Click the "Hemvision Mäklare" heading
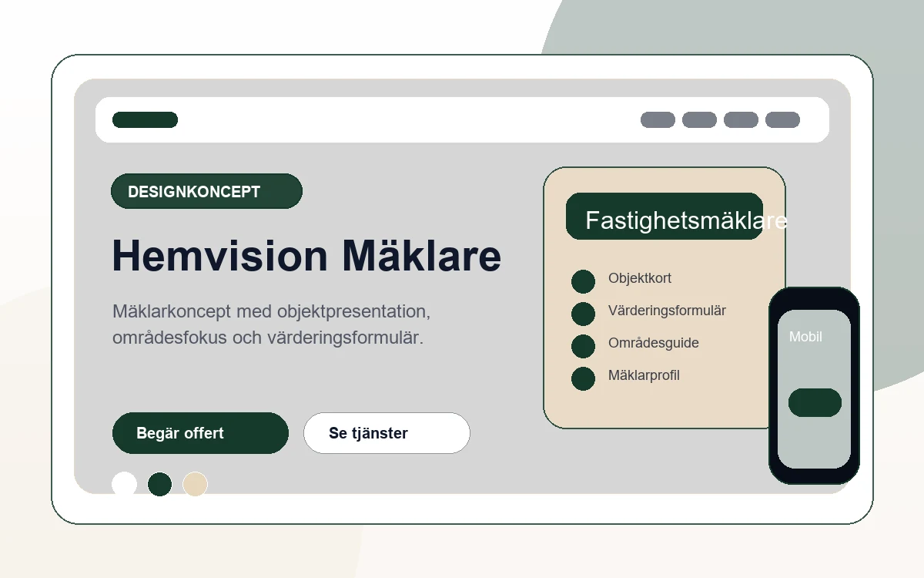The image size is (924, 578). click(x=306, y=255)
